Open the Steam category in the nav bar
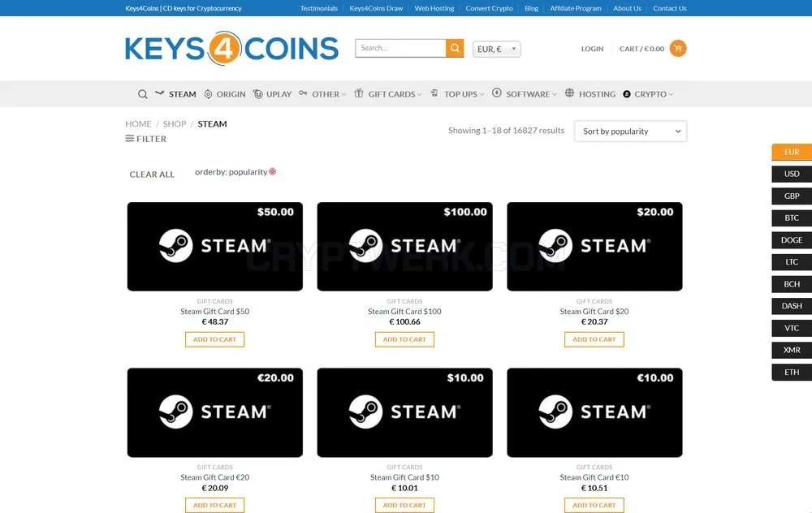812x513 pixels. click(x=182, y=94)
